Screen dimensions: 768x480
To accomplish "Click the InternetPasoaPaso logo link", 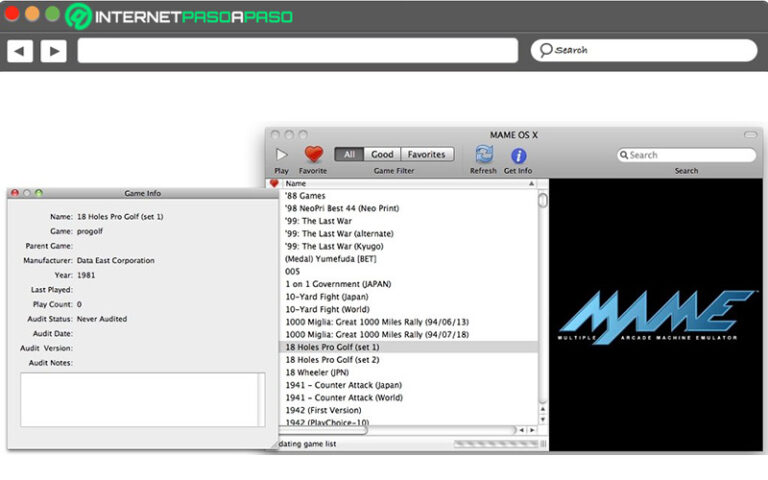I will tap(178, 16).
